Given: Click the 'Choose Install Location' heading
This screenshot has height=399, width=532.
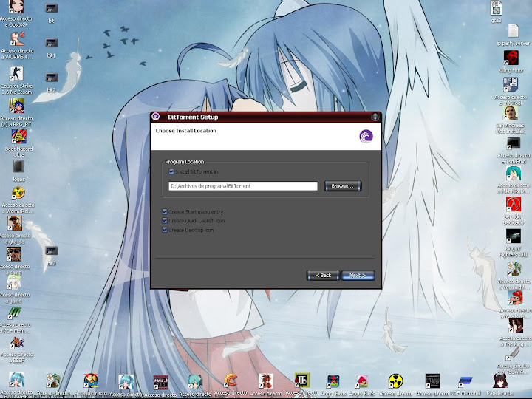Looking at the screenshot, I should pyautogui.click(x=186, y=131).
